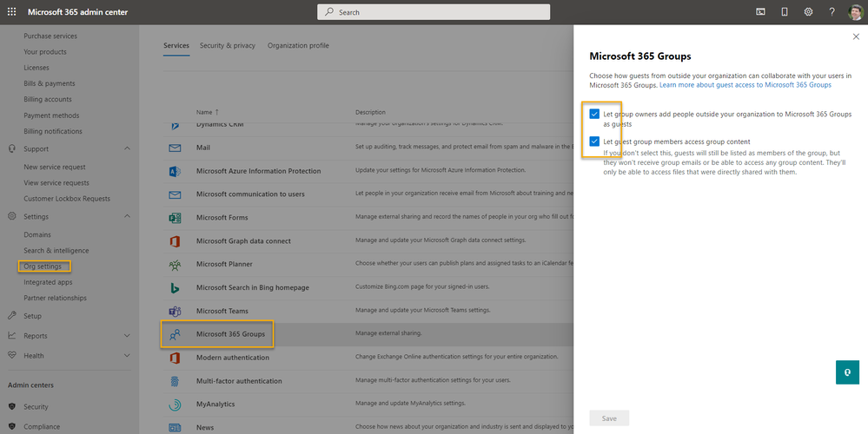Open Partner relationships in sidebar
This screenshot has width=868, height=434.
55,298
